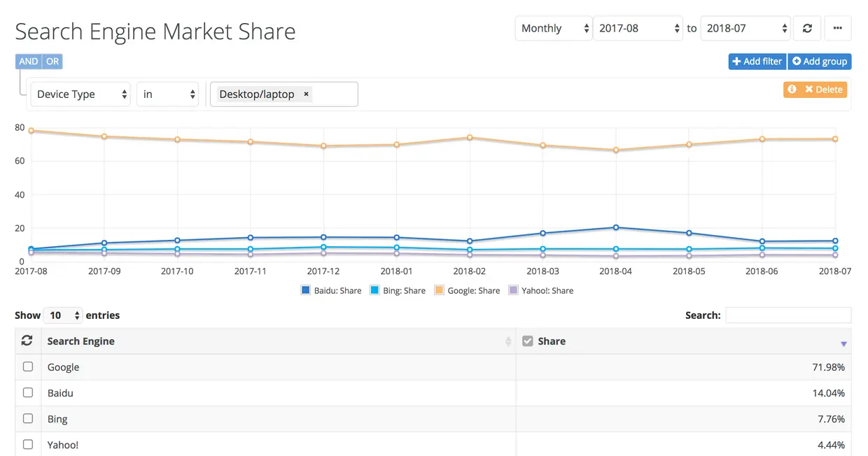
Task: Check the Google row checkbox
Action: [x=28, y=366]
